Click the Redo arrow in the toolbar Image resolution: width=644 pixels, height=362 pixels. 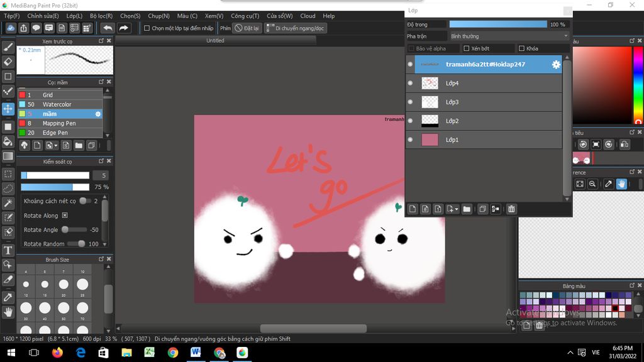click(123, 28)
